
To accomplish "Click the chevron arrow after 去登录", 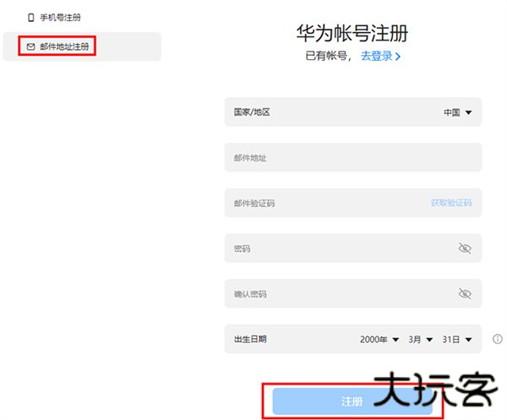I will (x=397, y=57).
